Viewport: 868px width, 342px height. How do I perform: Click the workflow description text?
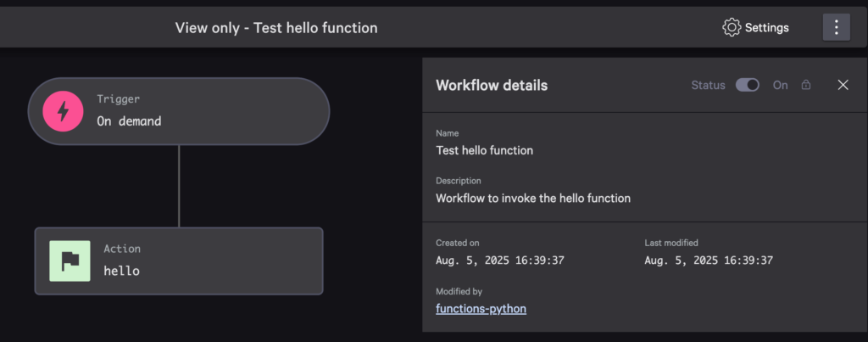point(533,198)
